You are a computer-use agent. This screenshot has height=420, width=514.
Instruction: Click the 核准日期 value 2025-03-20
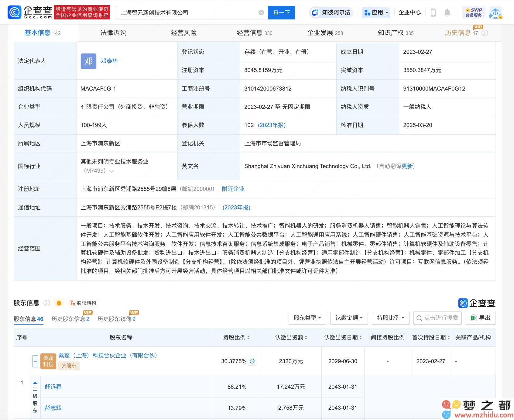point(417,125)
